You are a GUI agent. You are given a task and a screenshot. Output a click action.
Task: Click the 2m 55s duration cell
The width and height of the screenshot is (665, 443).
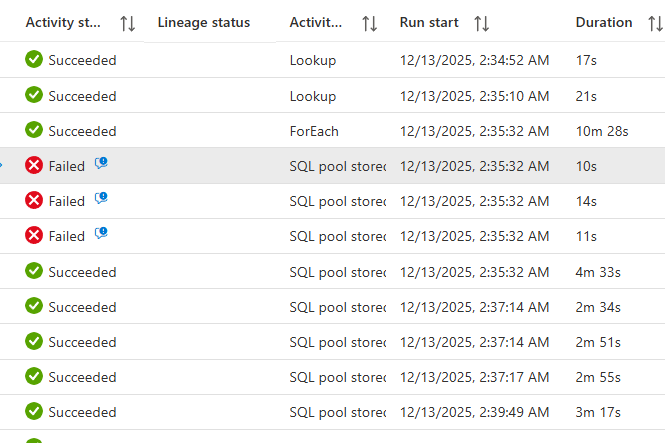[x=598, y=377]
